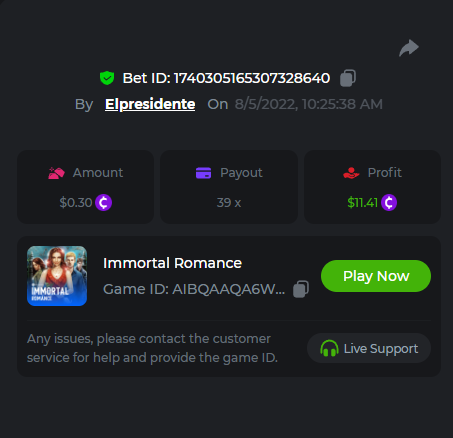Click the purple Payout card icon

click(203, 173)
